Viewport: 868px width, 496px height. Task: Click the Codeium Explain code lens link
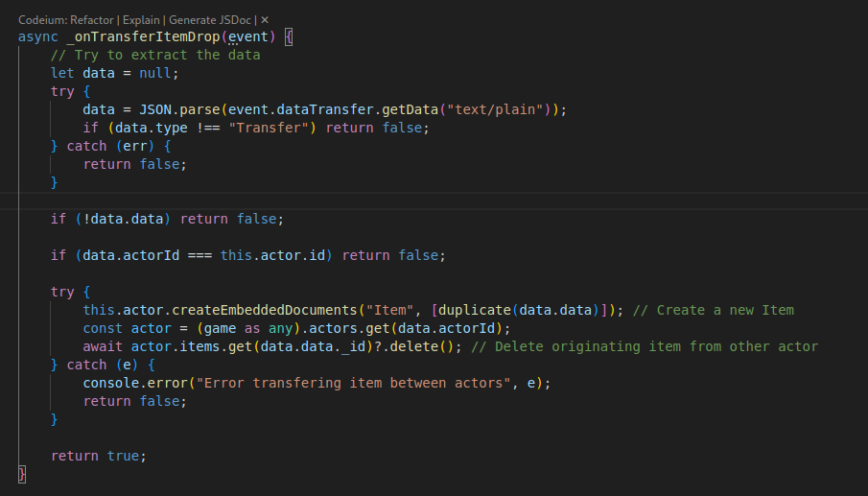coord(141,19)
